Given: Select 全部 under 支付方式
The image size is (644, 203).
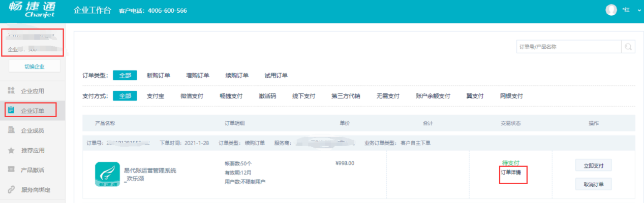Looking at the screenshot, I should [x=125, y=96].
